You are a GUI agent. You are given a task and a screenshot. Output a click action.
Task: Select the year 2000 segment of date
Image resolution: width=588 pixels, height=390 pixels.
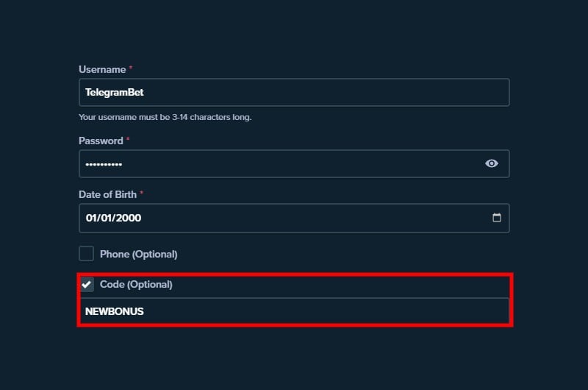[x=129, y=218]
